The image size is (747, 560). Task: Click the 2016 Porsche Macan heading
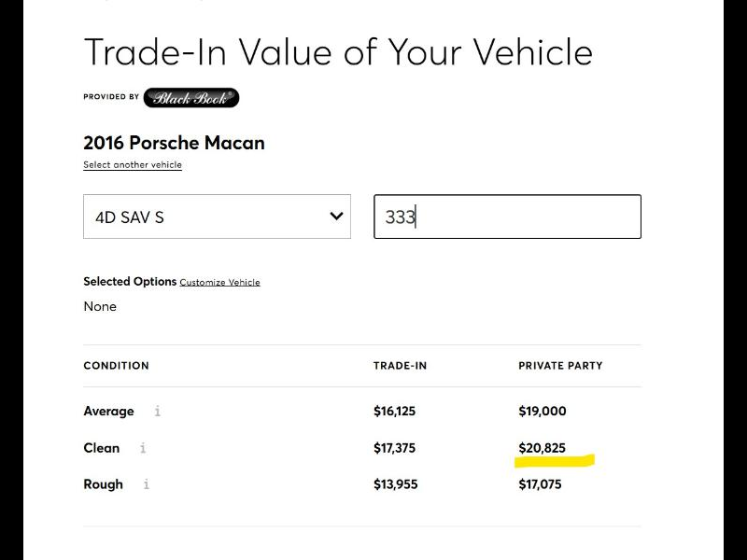pyautogui.click(x=174, y=143)
